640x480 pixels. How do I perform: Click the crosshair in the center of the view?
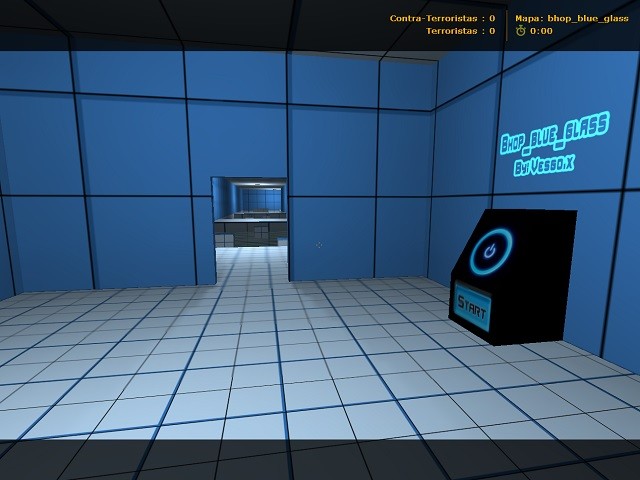(x=319, y=244)
